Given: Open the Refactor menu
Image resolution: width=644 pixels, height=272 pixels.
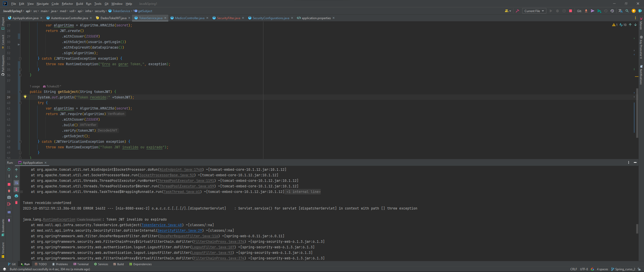Looking at the screenshot, I should (67, 4).
